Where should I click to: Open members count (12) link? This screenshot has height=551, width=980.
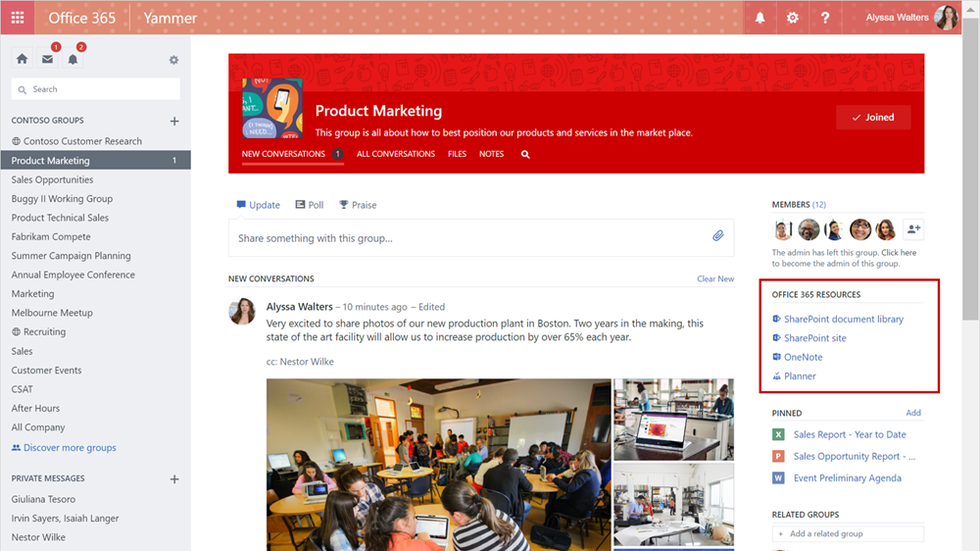(x=818, y=205)
